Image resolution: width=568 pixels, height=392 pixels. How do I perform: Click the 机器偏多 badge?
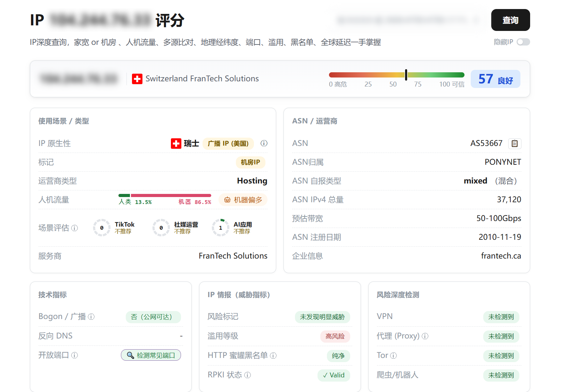[x=243, y=200]
